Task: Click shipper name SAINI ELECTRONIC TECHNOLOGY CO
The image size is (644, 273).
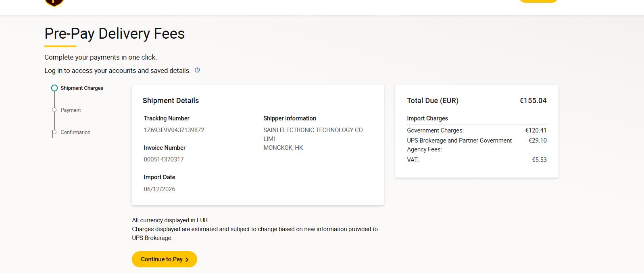Action: [313, 134]
